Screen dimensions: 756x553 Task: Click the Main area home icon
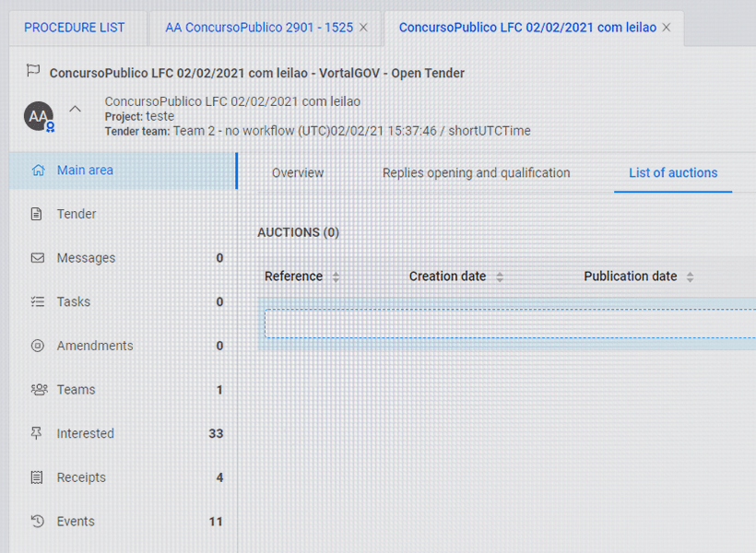tap(38, 171)
